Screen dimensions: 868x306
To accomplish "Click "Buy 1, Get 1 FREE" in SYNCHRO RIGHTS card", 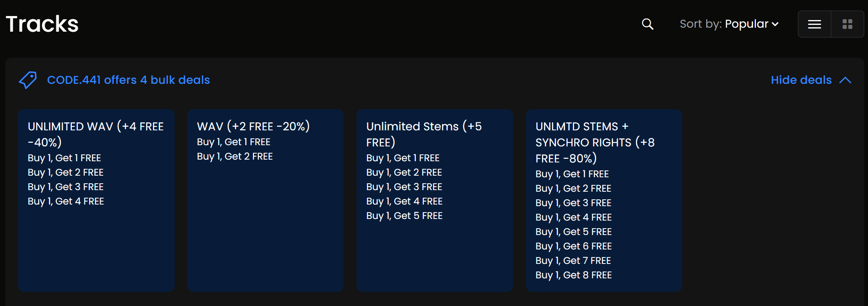I will [x=572, y=174].
